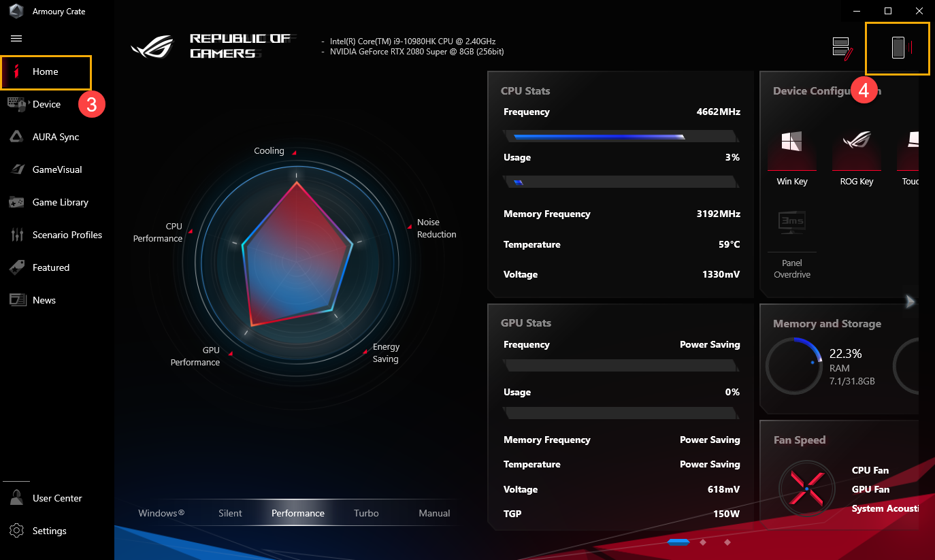Image resolution: width=935 pixels, height=560 pixels.
Task: Click the GPU Performance radar label
Action: pyautogui.click(x=195, y=357)
